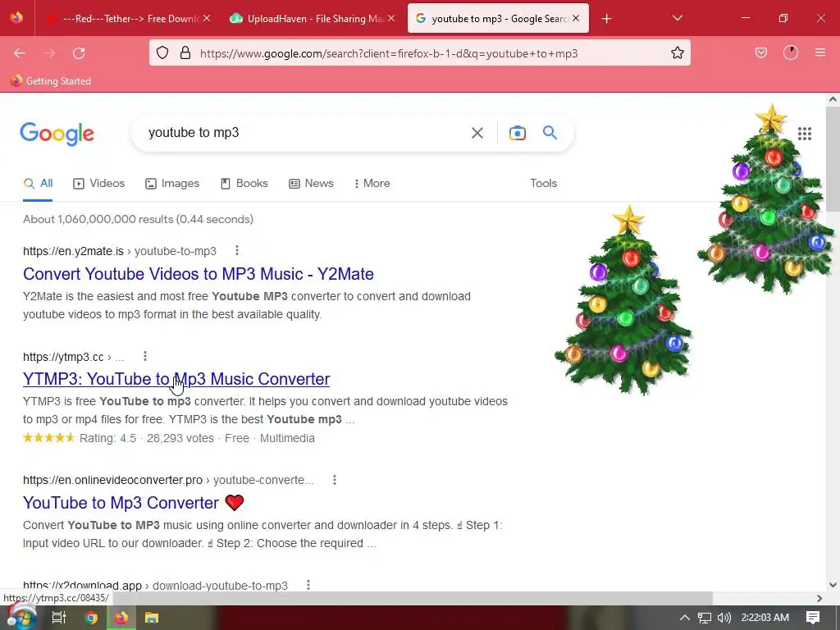Screen dimensions: 840x630
Task: Show the All results filter
Action: [x=38, y=183]
